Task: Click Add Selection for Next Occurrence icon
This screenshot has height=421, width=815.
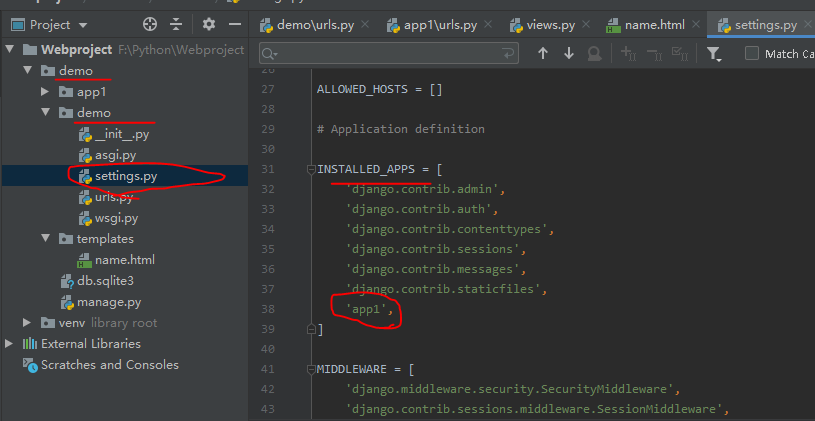Action: [x=628, y=53]
